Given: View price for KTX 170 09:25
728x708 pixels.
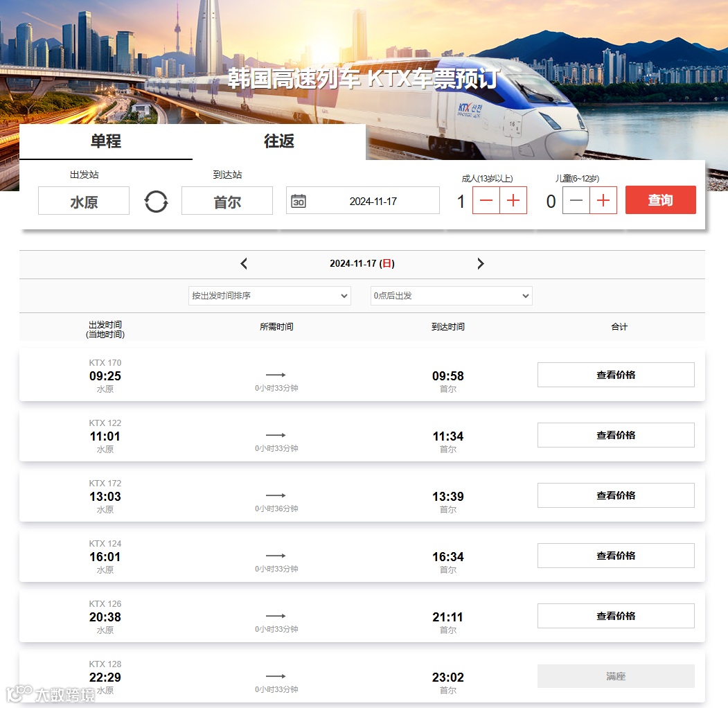Looking at the screenshot, I should coord(616,375).
